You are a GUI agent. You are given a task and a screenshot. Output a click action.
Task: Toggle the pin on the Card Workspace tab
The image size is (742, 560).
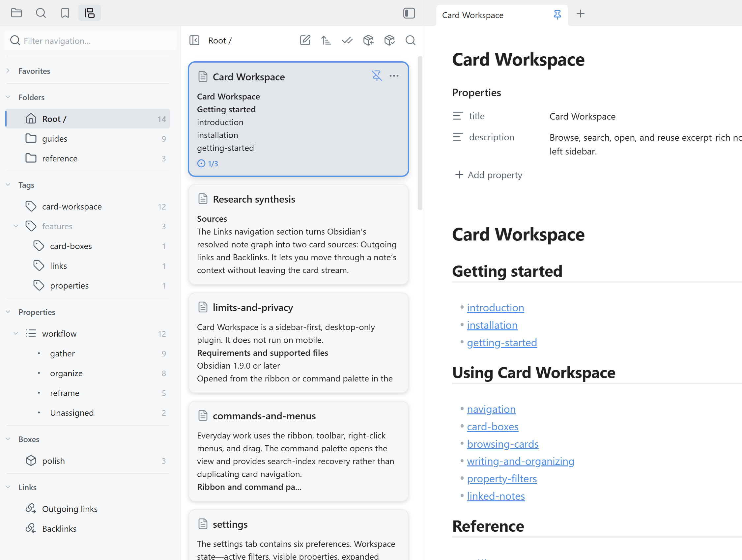[557, 15]
